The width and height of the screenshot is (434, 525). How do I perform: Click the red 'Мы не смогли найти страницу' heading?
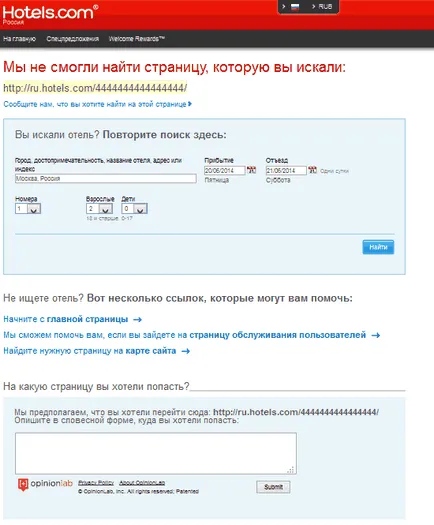[174, 67]
